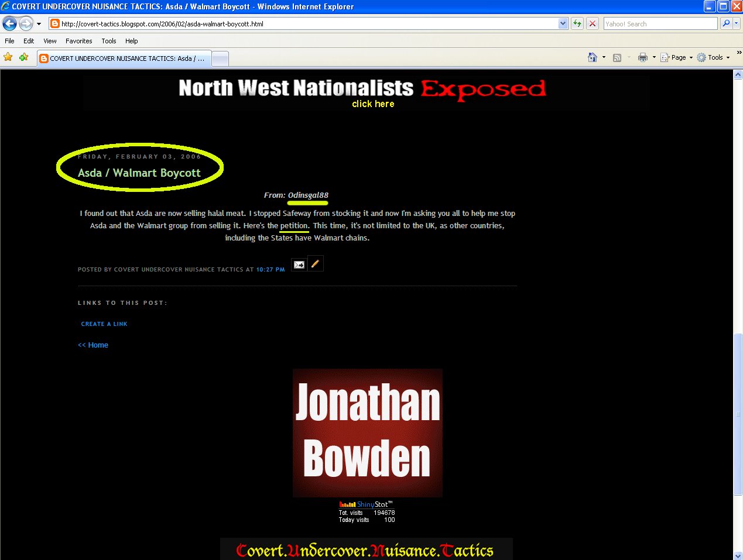The height and width of the screenshot is (560, 743).
Task: Click the edit post pencil icon
Action: (315, 264)
